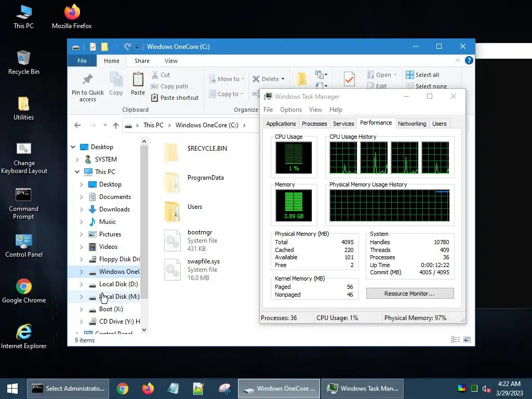Open Firefox from the taskbar
The height and width of the screenshot is (399, 532).
click(148, 389)
